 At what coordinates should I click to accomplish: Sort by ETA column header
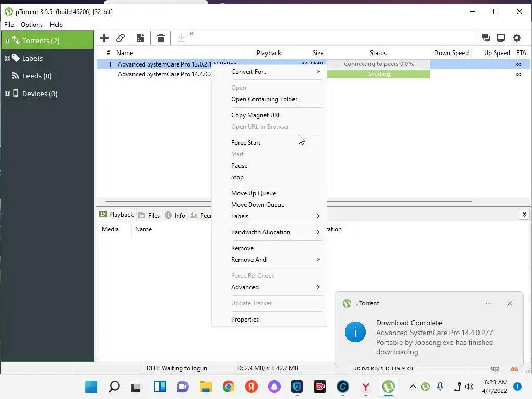[x=521, y=53]
